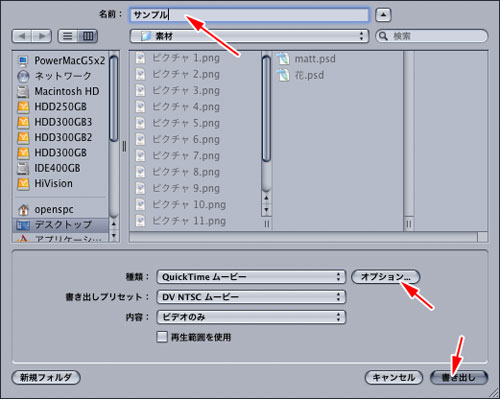Switch to list view icon
Image resolution: width=500 pixels, height=399 pixels.
click(68, 36)
